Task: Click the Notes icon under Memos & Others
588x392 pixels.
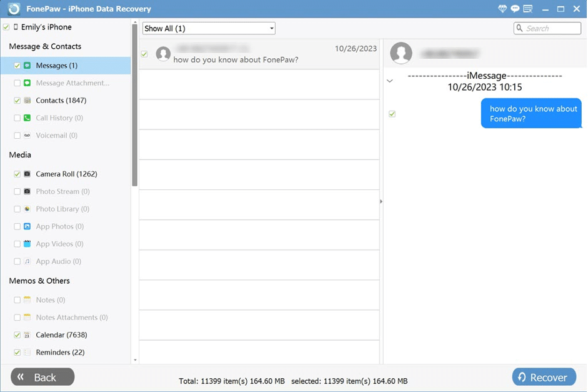Action: (x=26, y=299)
